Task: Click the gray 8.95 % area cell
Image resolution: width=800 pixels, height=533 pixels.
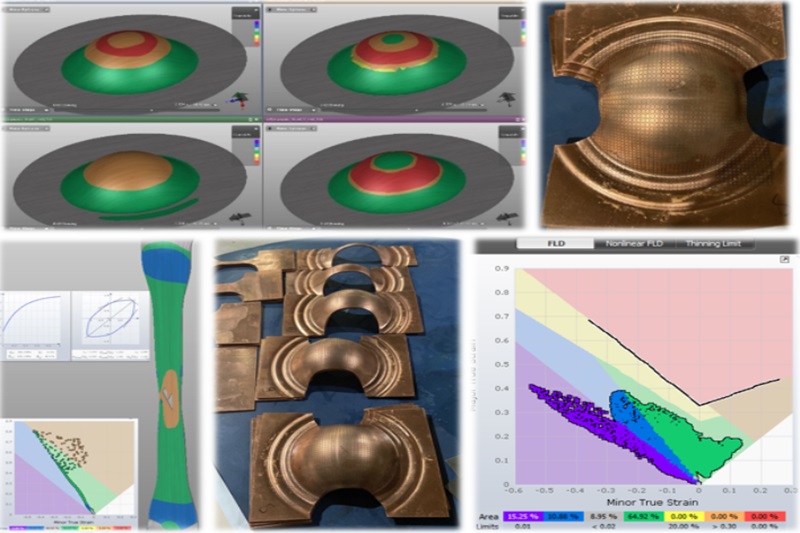Action: 606,516
